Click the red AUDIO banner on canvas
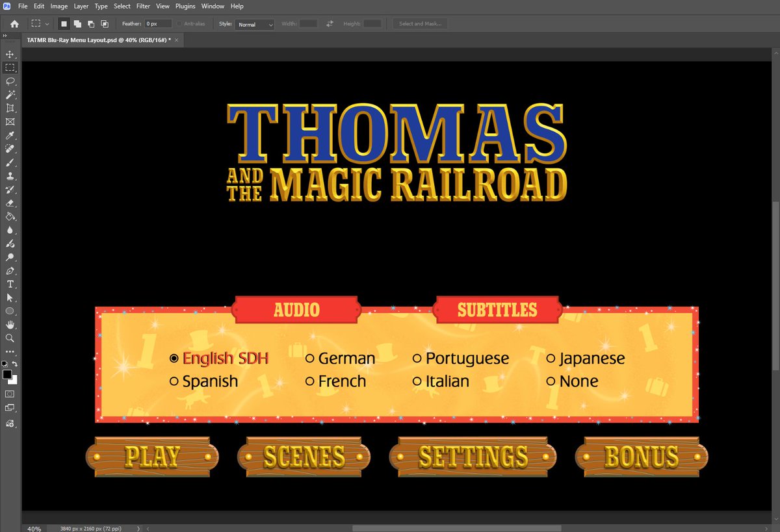 (296, 309)
